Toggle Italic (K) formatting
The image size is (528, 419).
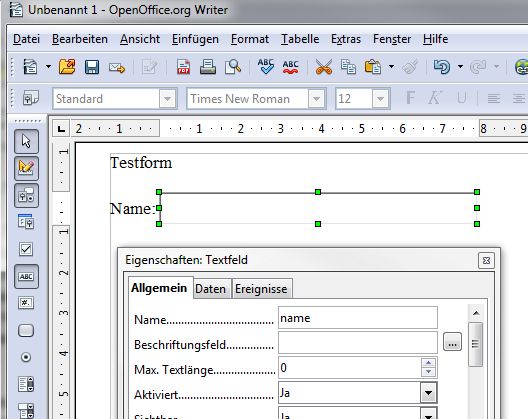(x=434, y=98)
